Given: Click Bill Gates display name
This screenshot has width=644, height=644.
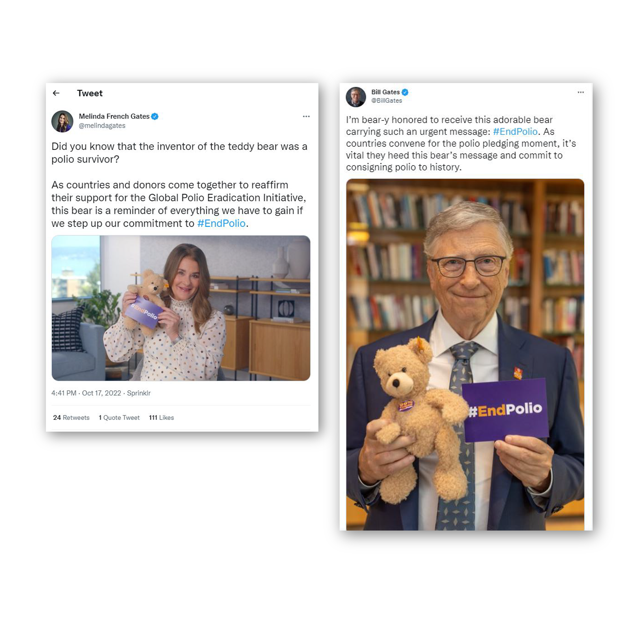Looking at the screenshot, I should (385, 92).
